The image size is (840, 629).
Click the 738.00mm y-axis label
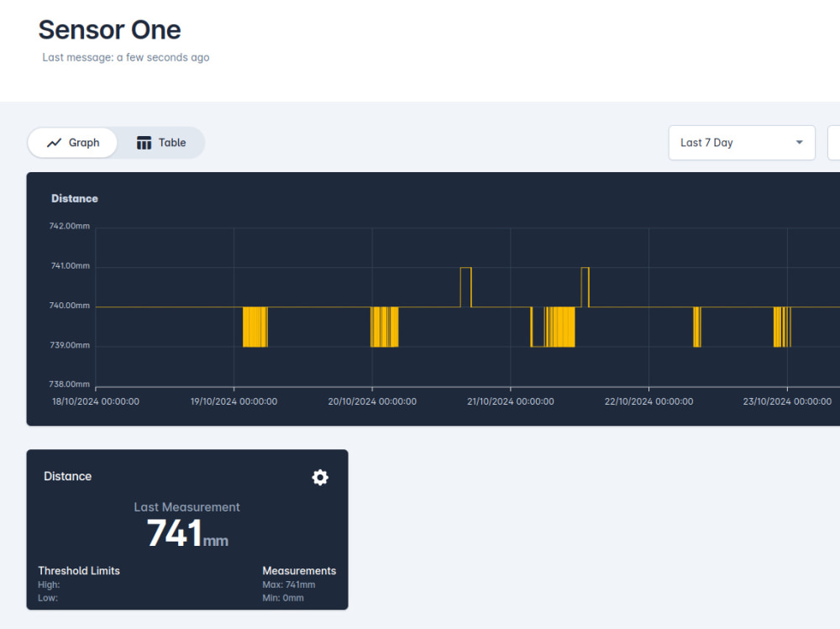[70, 384]
